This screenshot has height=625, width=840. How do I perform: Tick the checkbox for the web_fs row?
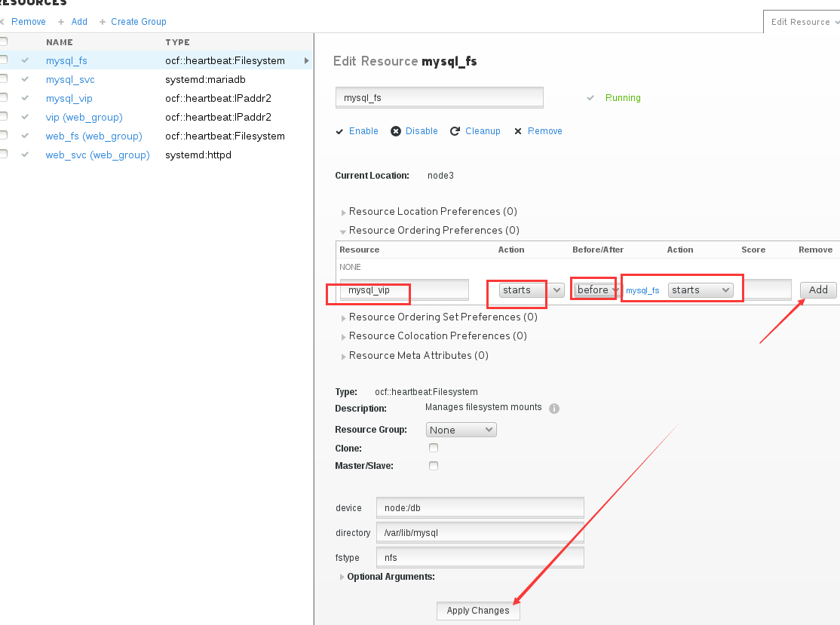(x=3, y=135)
